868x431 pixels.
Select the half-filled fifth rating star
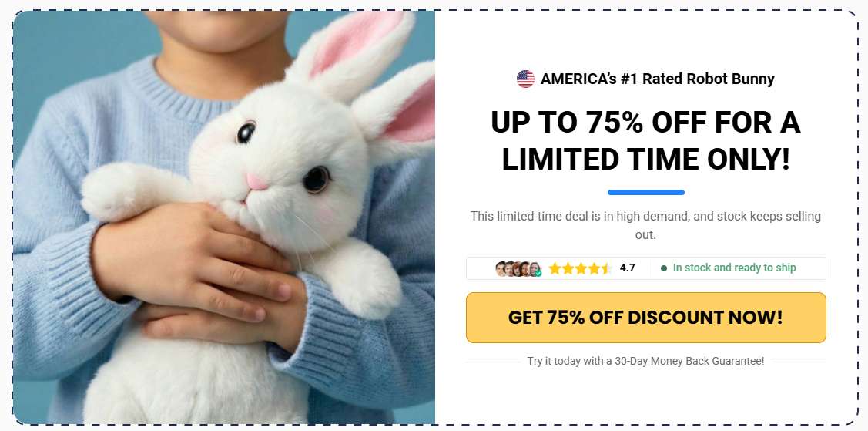coord(605,268)
